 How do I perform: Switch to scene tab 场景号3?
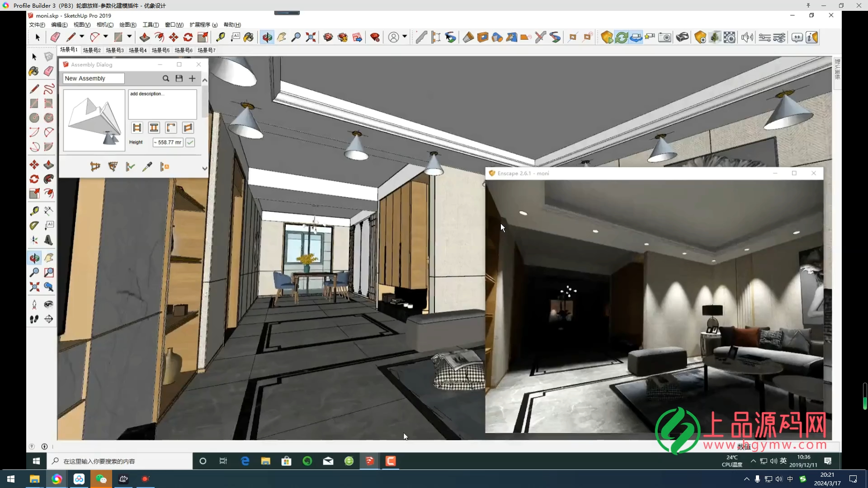tap(115, 50)
